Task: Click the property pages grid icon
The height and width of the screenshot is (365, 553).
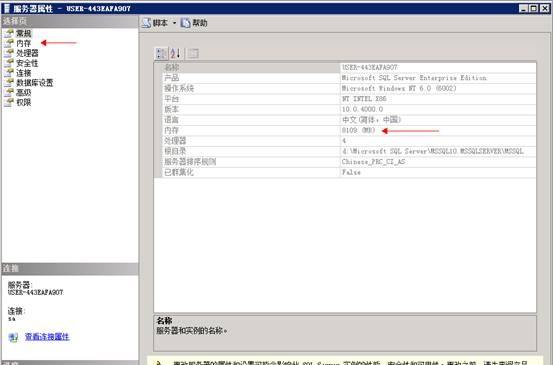Action: (x=193, y=54)
